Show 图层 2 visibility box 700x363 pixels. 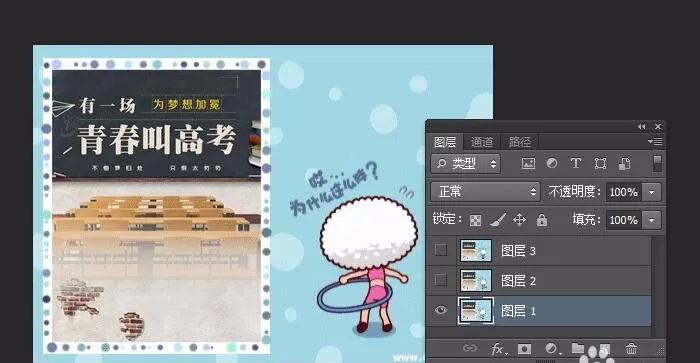(441, 280)
